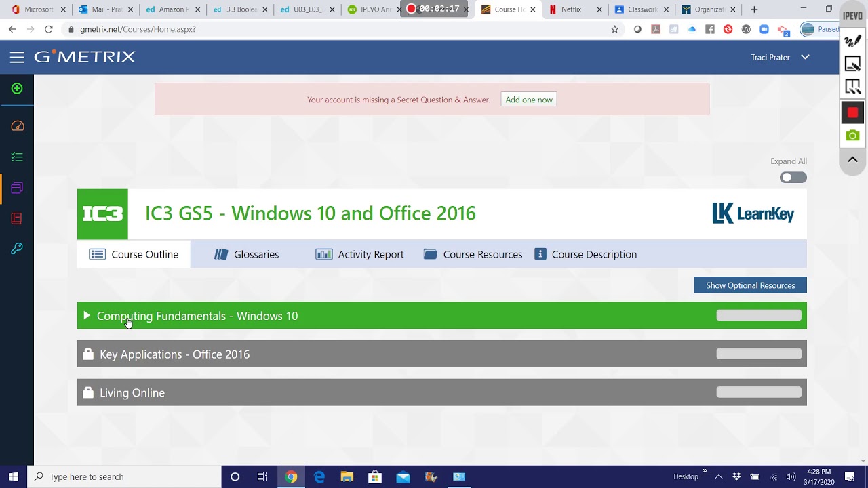Reload the page in Chrome
868x488 pixels.
click(48, 29)
